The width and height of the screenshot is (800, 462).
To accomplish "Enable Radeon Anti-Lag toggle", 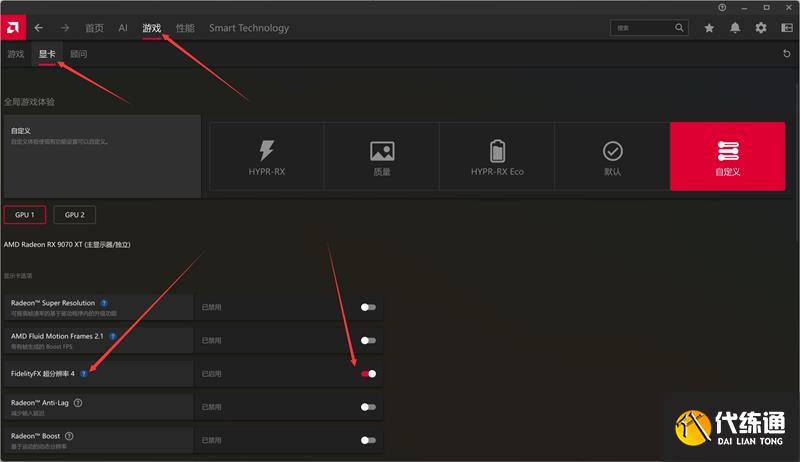I will (368, 407).
